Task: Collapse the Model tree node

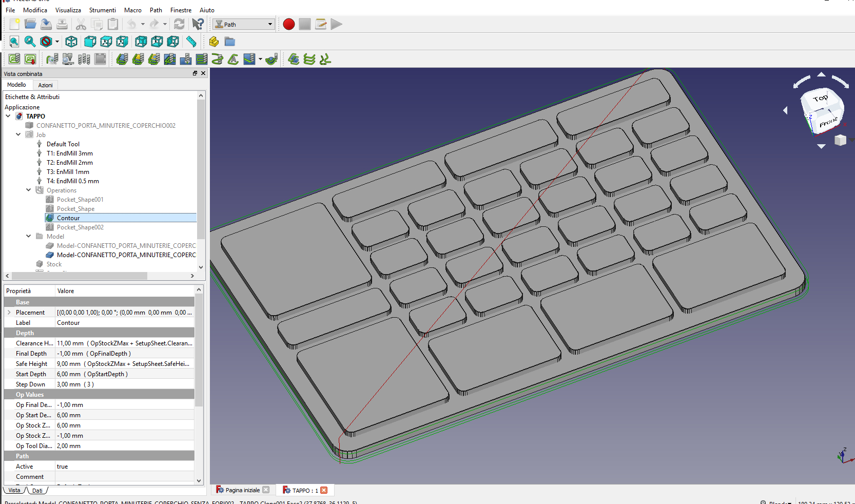Action: pos(29,236)
